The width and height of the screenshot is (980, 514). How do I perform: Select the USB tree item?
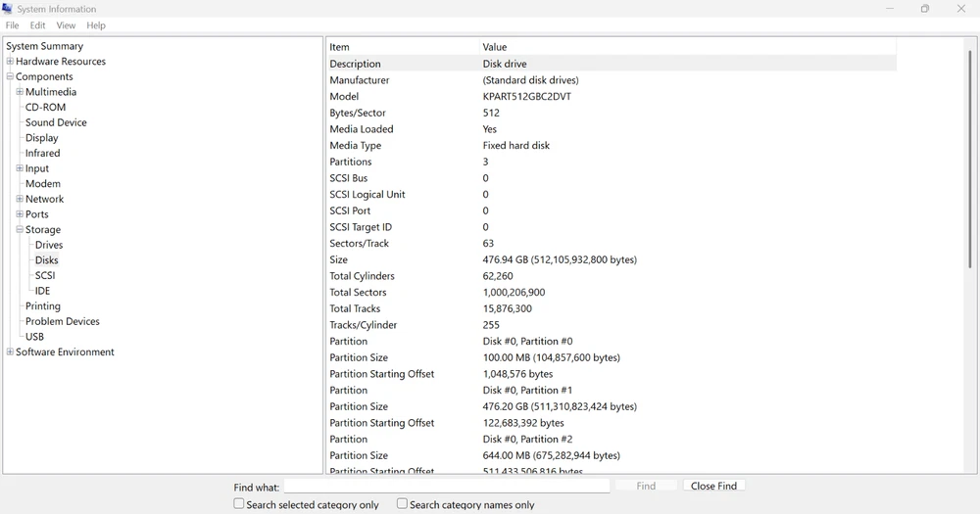pyautogui.click(x=34, y=337)
